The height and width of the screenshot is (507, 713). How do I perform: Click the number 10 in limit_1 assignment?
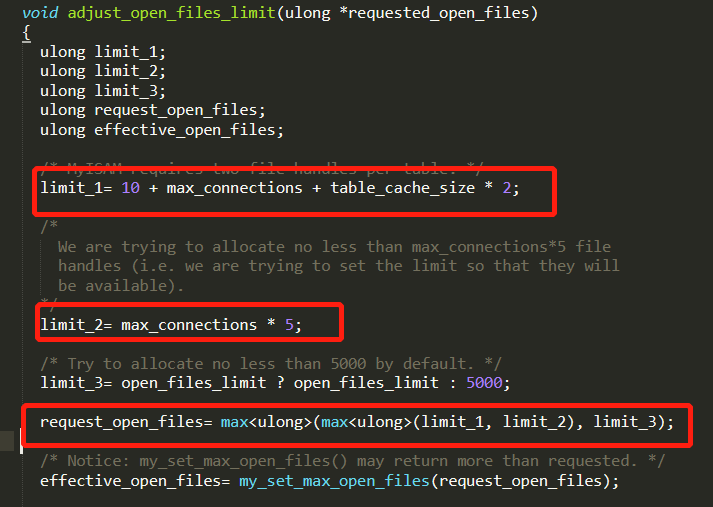131,188
